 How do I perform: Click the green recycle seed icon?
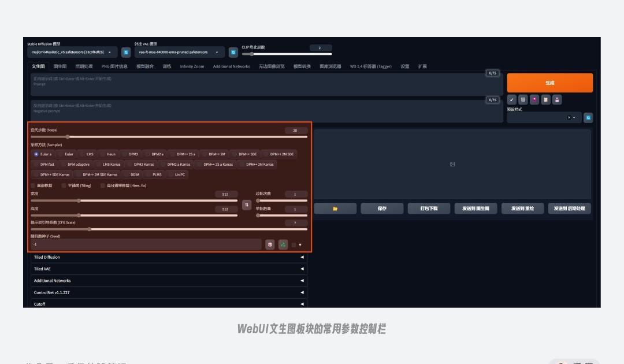(283, 244)
